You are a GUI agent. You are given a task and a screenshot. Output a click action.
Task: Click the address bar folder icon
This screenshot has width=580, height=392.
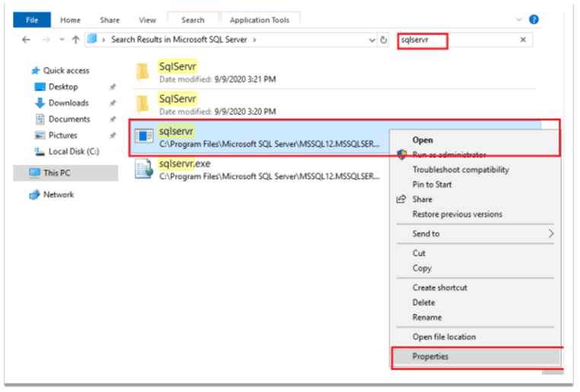[x=92, y=39]
